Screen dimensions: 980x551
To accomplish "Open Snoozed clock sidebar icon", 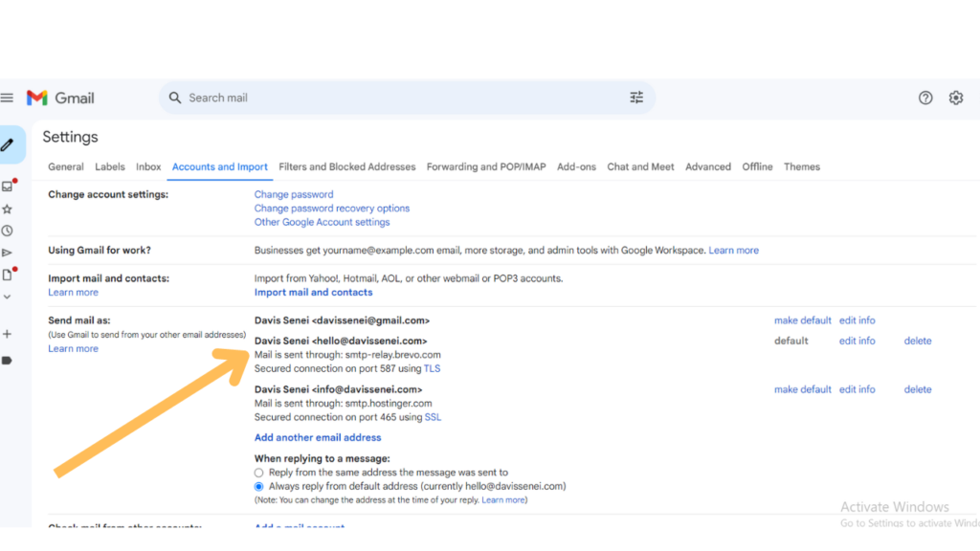I will click(8, 231).
